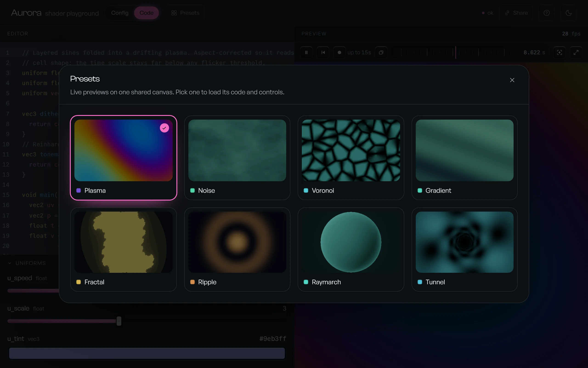588x368 pixels.
Task: Pick the Voronoi preset thumbnail
Action: pos(351,150)
